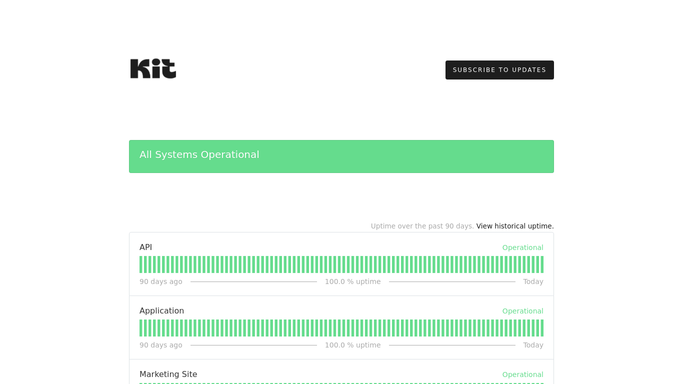683x384 pixels.
Task: Click the 90 days ago label under Application
Action: tap(161, 345)
